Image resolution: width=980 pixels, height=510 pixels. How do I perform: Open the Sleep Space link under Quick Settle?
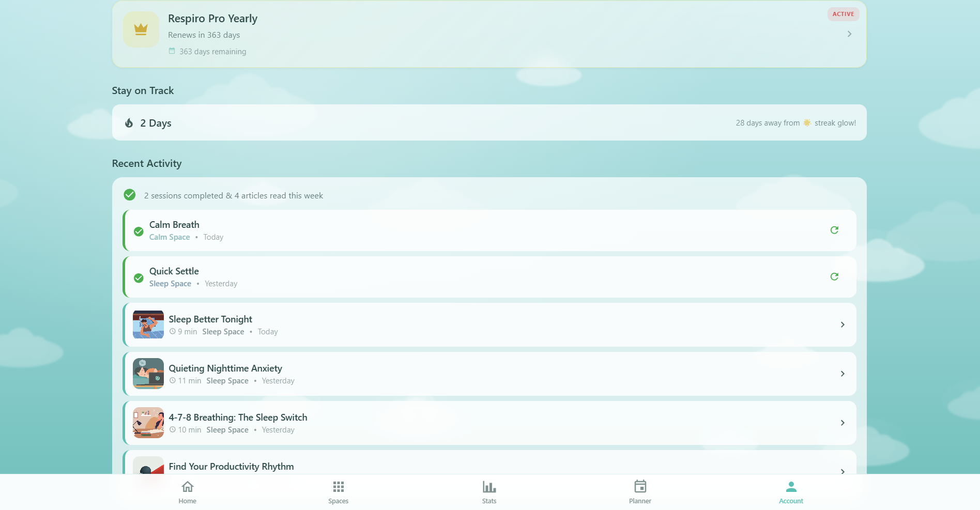click(x=170, y=284)
